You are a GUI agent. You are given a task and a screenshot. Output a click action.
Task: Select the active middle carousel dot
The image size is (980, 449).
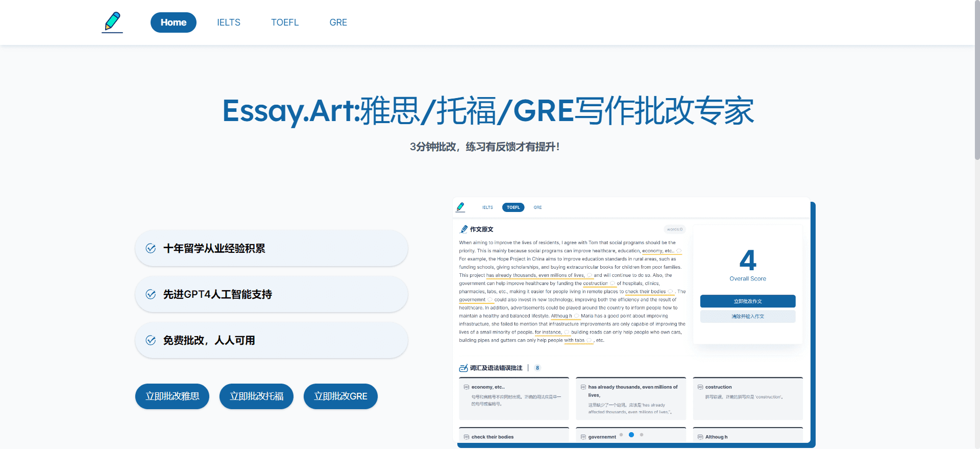tap(631, 435)
